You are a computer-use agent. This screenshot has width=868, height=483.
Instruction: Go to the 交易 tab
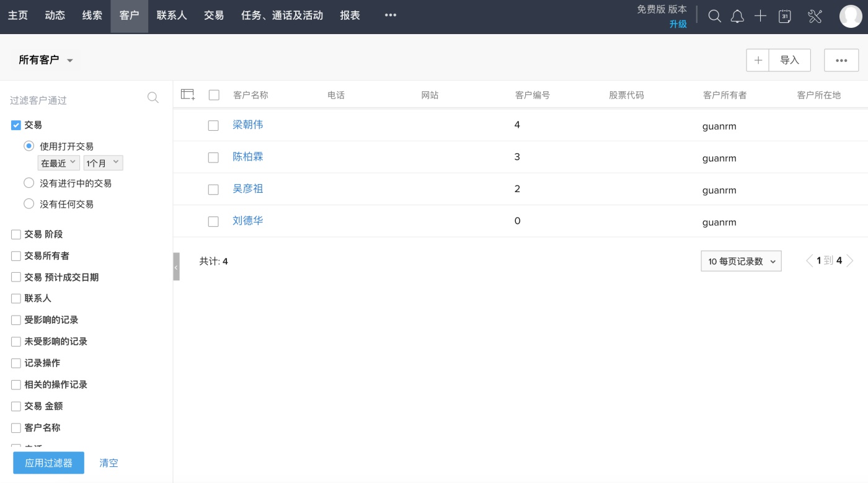[x=214, y=16]
